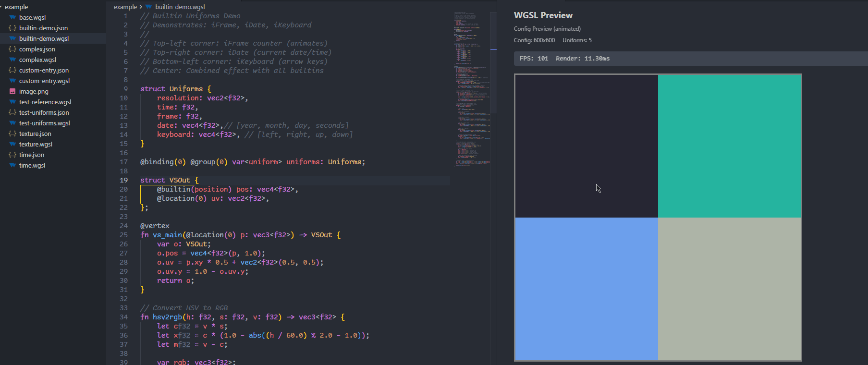Click line number 34 in the gutter
Viewport: 868px width, 365px height.
pos(124,317)
